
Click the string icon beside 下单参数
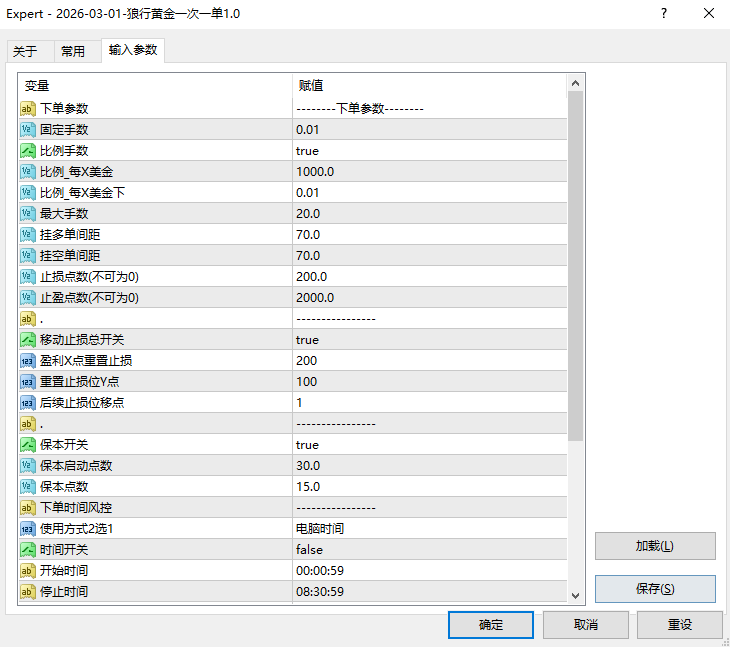pyautogui.click(x=27, y=108)
